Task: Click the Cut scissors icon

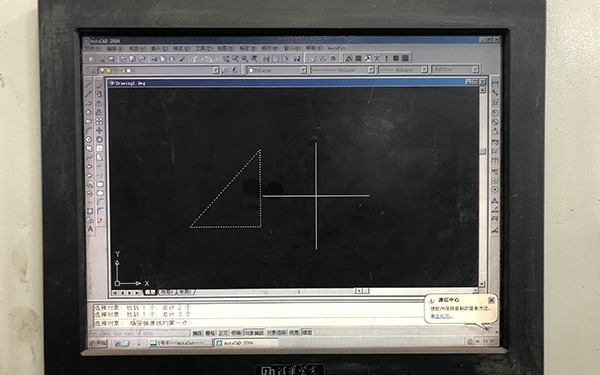Action: coord(154,59)
